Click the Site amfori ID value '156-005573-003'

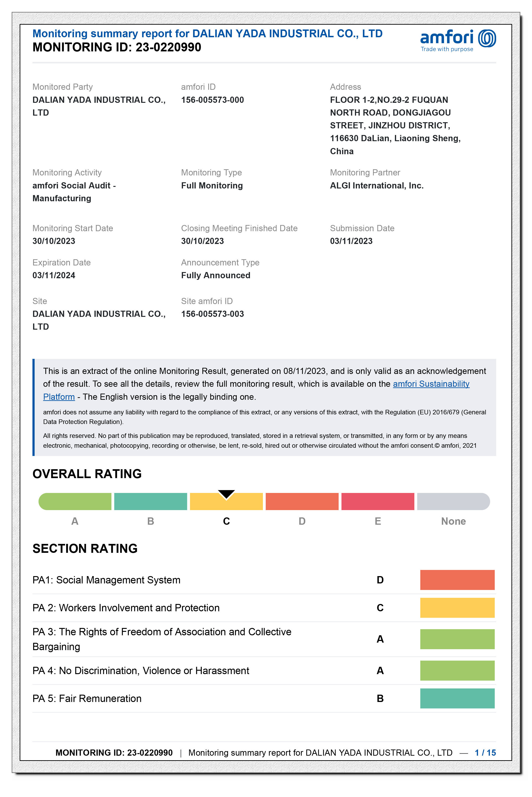(x=212, y=314)
